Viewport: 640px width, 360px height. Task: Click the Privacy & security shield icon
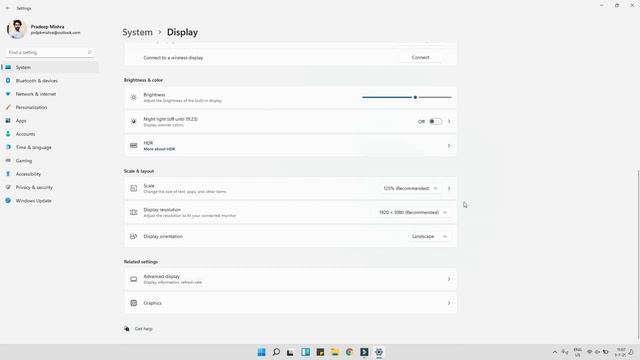[x=8, y=187]
